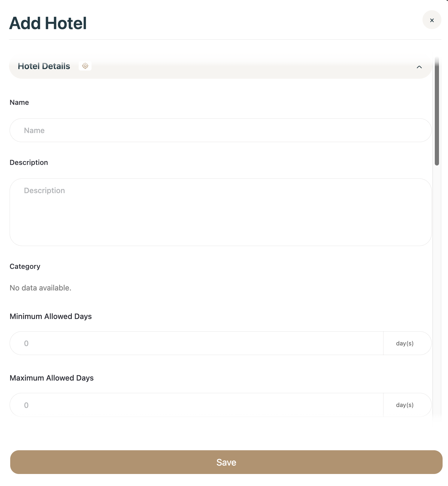Focus the Name input field
Viewport: 448px width, 486px height.
[x=220, y=130]
